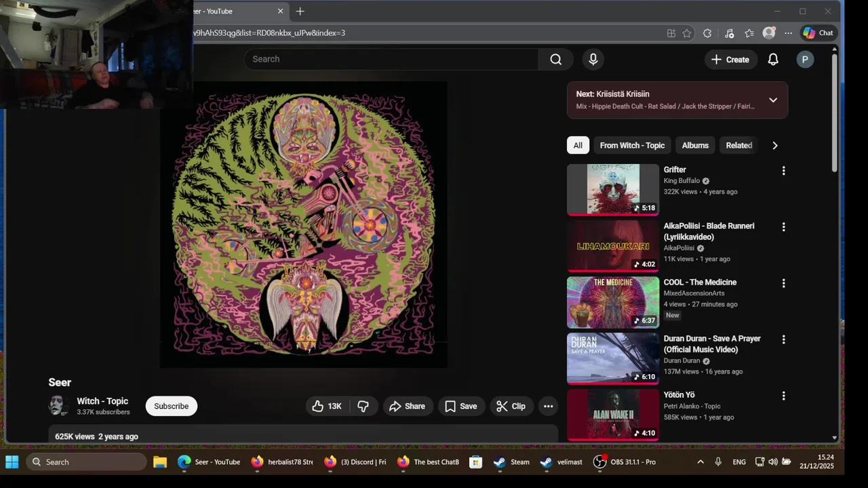Open the King Buffalo channel name

682,181
